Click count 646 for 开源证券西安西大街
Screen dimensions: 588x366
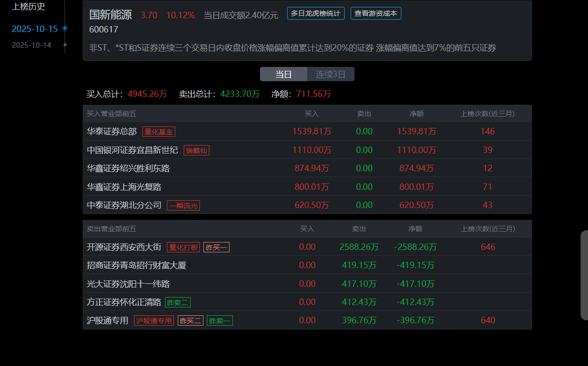[x=488, y=247]
